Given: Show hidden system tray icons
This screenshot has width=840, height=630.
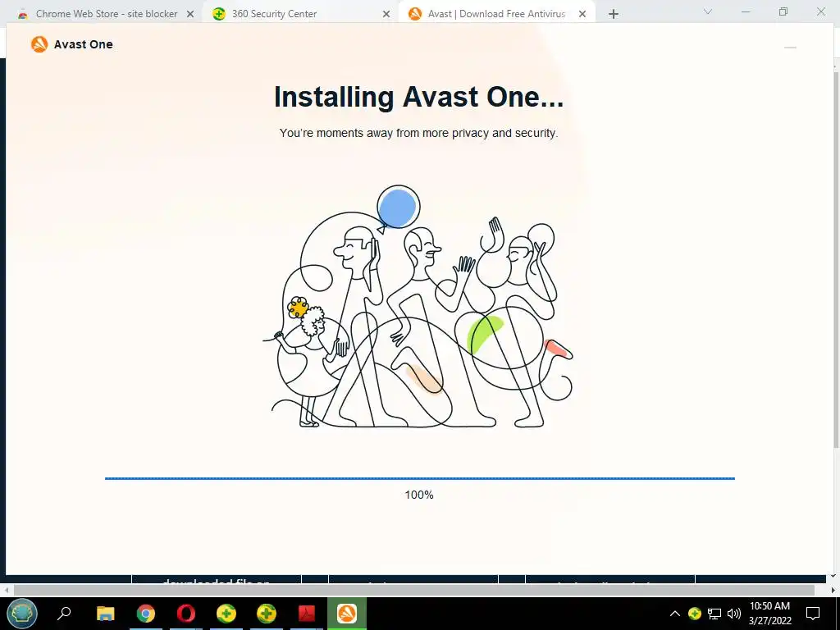Looking at the screenshot, I should coord(675,614).
